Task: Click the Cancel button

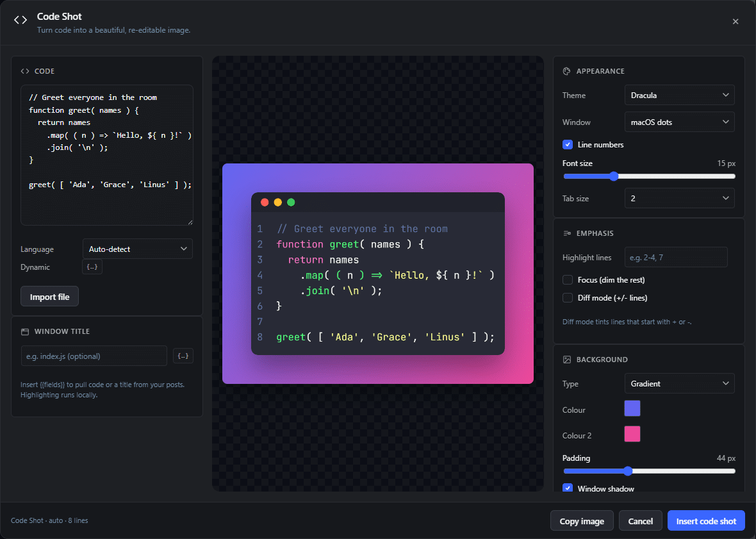Action: click(x=640, y=520)
